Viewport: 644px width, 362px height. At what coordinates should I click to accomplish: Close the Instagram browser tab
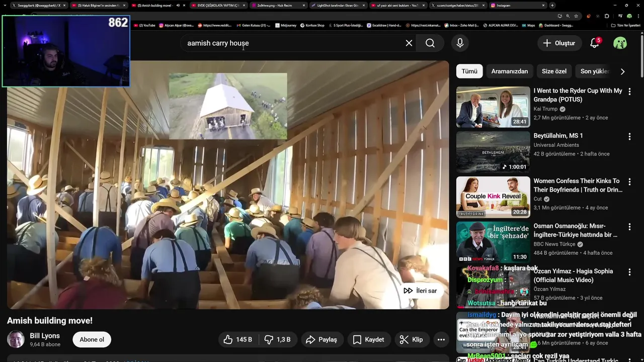click(x=543, y=5)
